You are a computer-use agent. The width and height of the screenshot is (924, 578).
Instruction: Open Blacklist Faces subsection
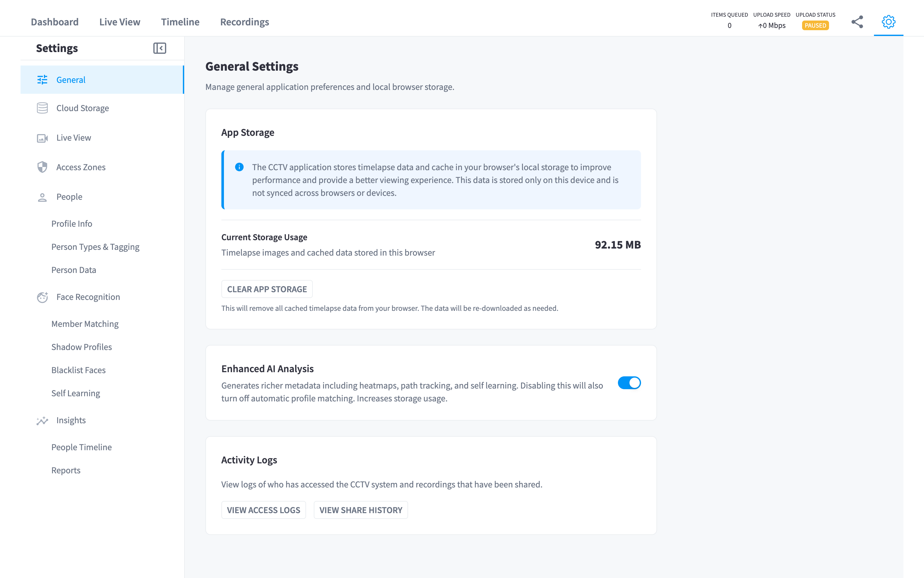pos(78,370)
